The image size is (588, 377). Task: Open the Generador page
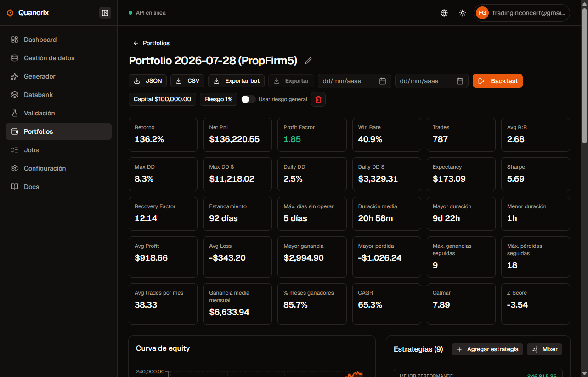pos(58,76)
